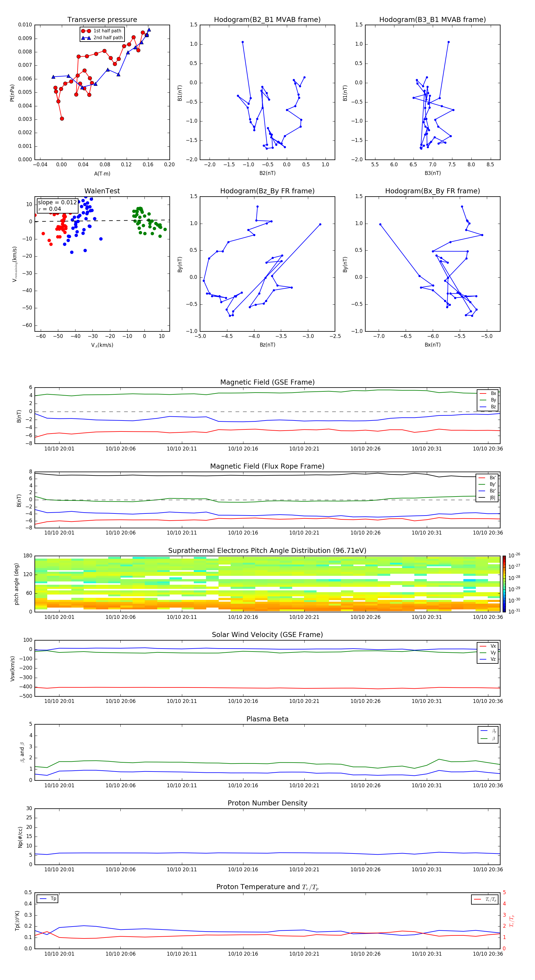
Task: Click the "Proton Temperature and Te/Tp" title
Action: click(267, 887)
